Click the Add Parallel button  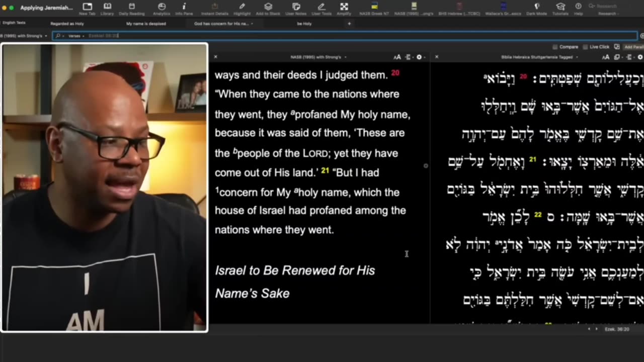pyautogui.click(x=634, y=47)
